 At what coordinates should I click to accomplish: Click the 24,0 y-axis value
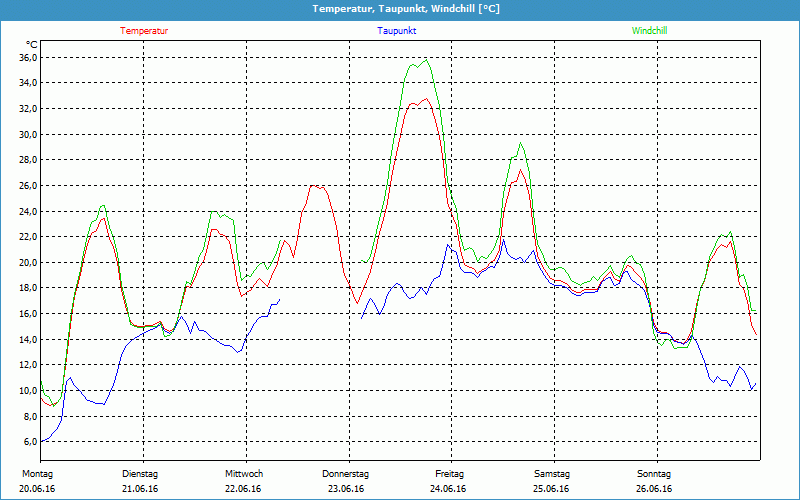(29, 211)
